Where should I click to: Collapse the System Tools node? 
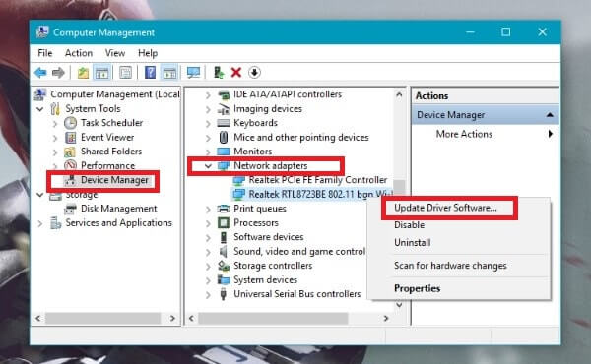tap(40, 109)
